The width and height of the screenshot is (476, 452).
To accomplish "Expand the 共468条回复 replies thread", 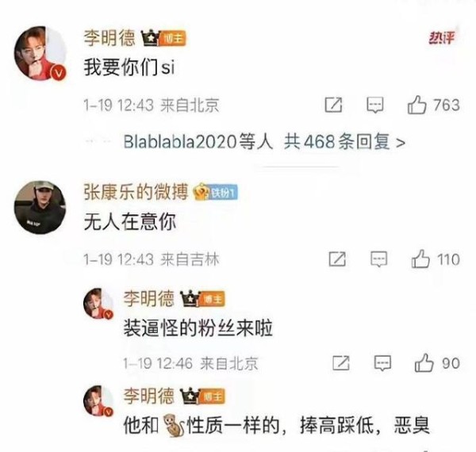I will (x=344, y=142).
